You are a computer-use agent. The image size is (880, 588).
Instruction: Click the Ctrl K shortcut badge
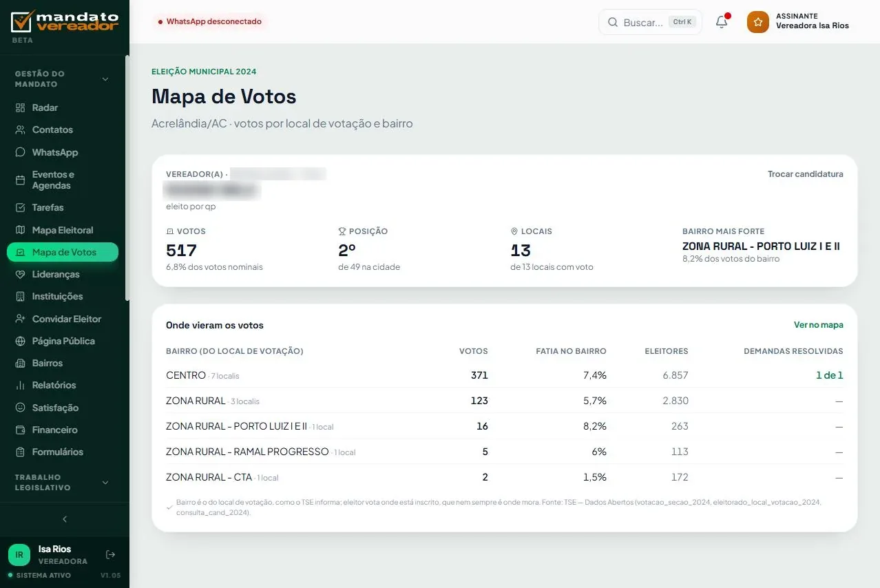[682, 22]
